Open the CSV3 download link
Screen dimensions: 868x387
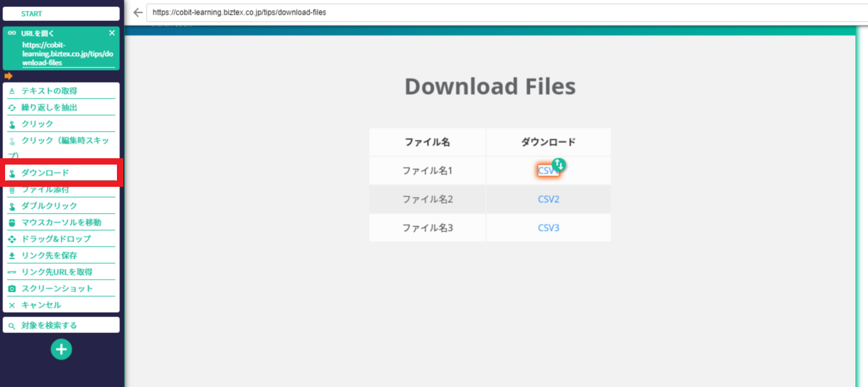pyautogui.click(x=548, y=227)
